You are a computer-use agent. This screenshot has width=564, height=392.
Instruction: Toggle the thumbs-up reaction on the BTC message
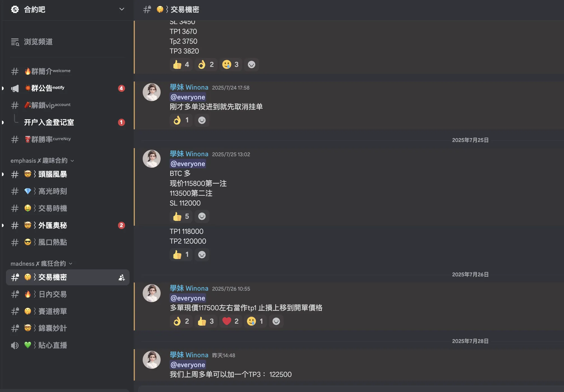[181, 216]
